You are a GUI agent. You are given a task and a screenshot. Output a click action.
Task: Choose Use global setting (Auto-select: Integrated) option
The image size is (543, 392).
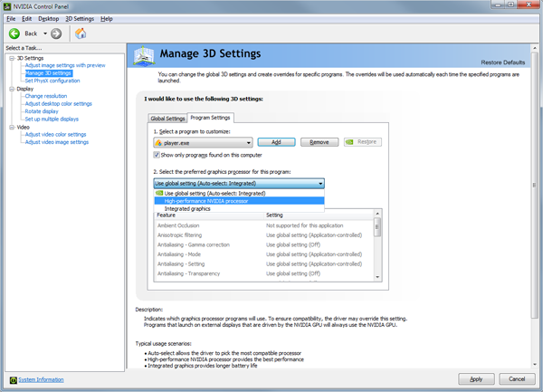click(239, 193)
